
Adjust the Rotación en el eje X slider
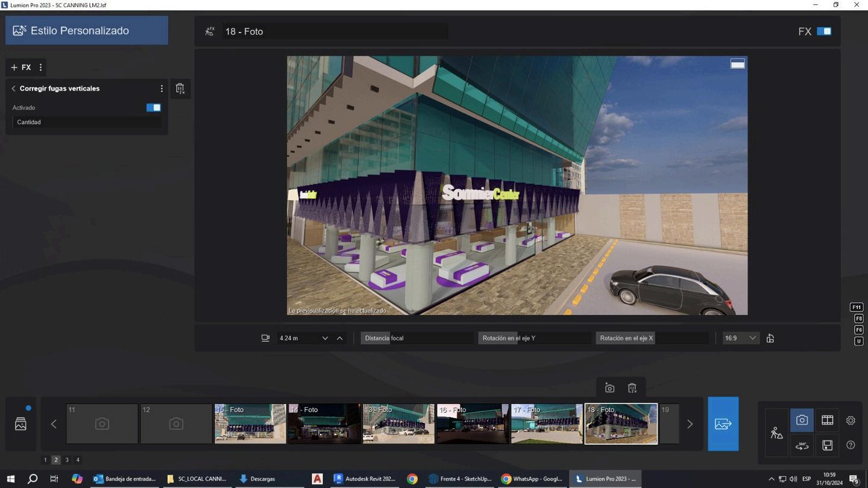[652, 338]
